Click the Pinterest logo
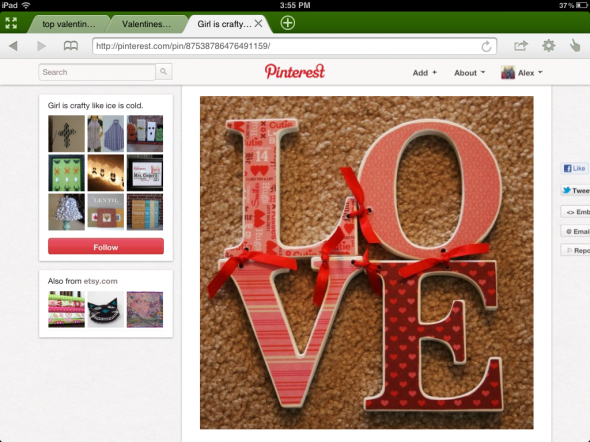The height and width of the screenshot is (442, 590). [295, 71]
